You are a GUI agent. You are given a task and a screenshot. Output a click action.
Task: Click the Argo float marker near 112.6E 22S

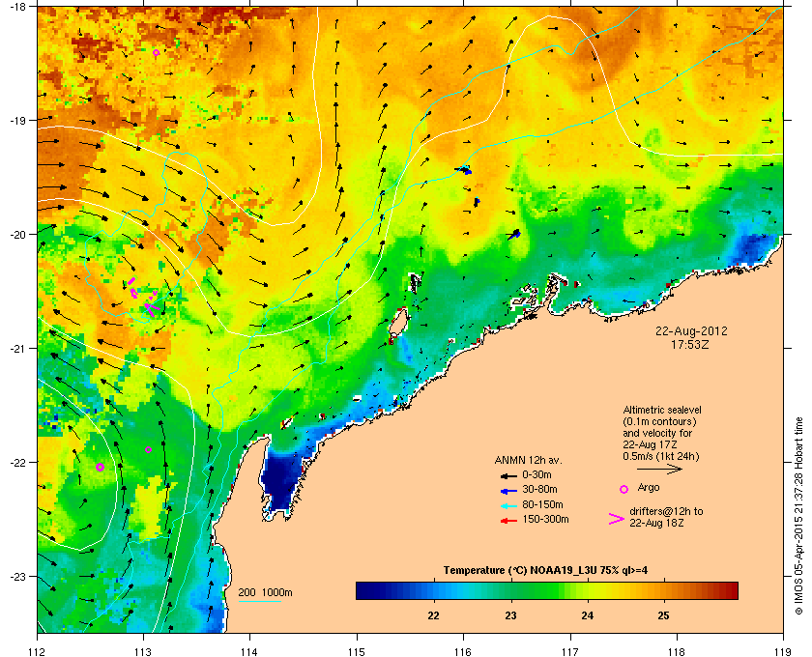(x=100, y=467)
